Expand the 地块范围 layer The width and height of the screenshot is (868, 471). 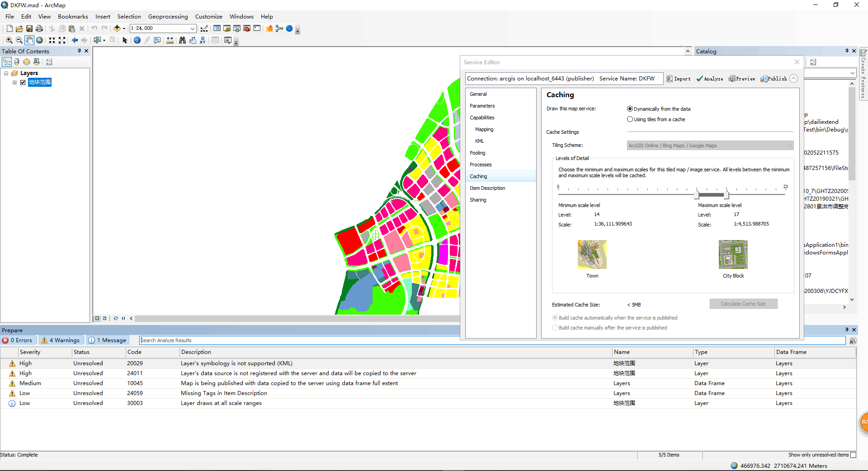pyautogui.click(x=14, y=82)
